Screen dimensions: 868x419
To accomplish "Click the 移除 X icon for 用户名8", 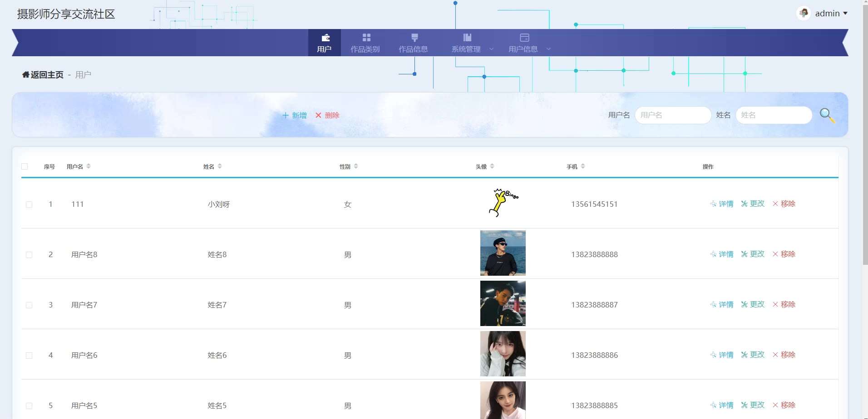I will 775,254.
